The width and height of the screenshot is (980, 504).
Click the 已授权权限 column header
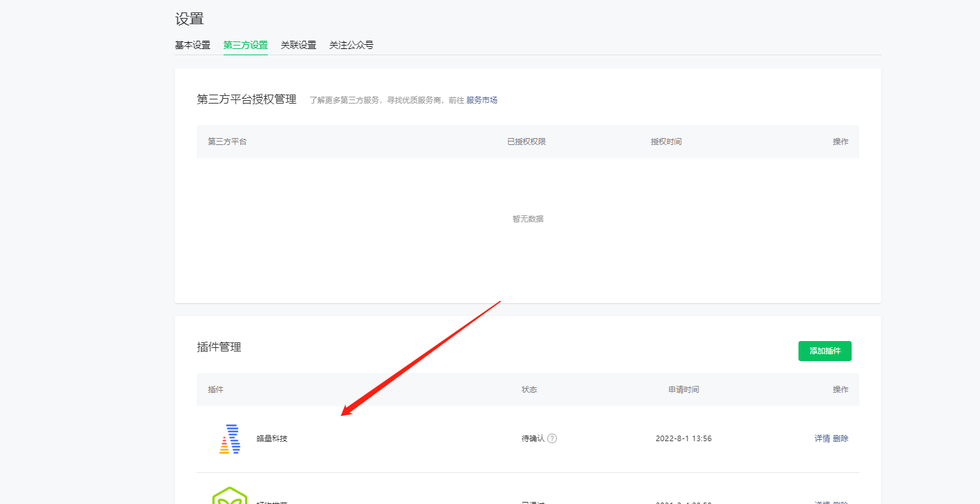click(x=526, y=142)
